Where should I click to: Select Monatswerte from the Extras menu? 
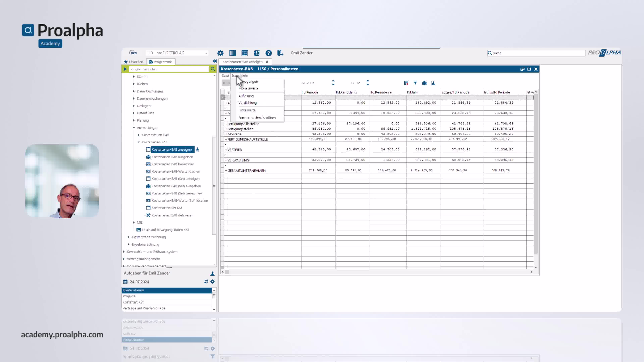248,88
